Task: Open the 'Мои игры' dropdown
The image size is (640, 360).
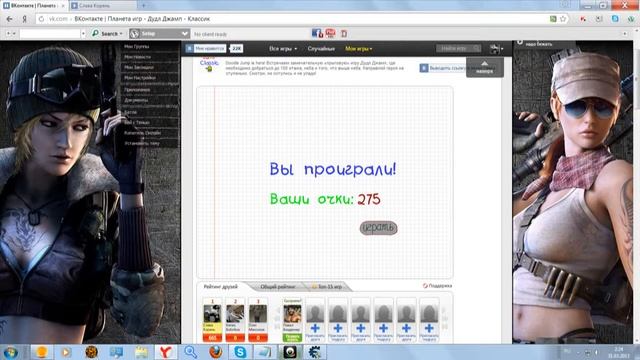Action: click(358, 49)
